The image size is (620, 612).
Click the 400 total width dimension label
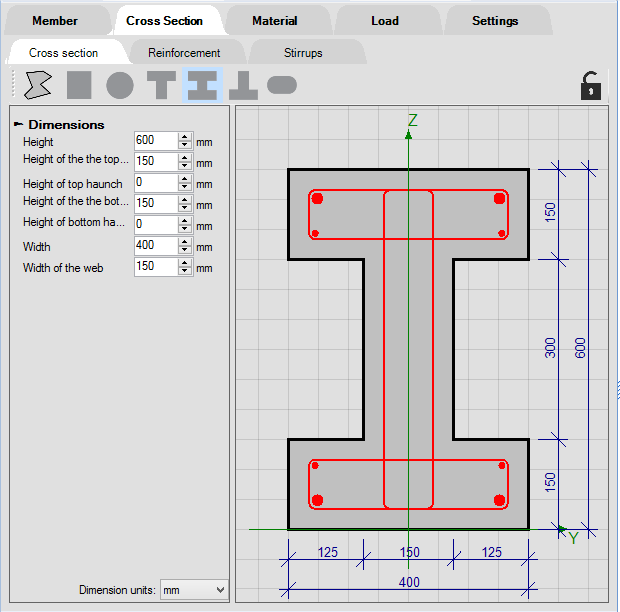[x=409, y=582]
